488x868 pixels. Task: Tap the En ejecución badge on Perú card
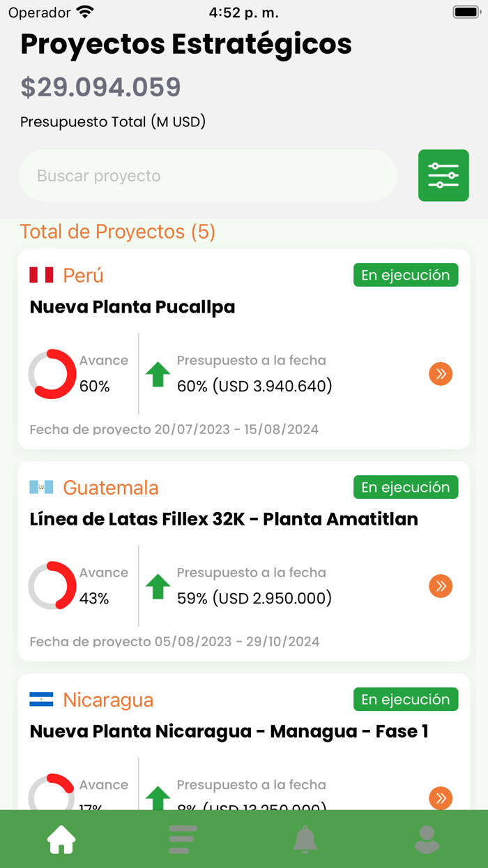pos(406,275)
